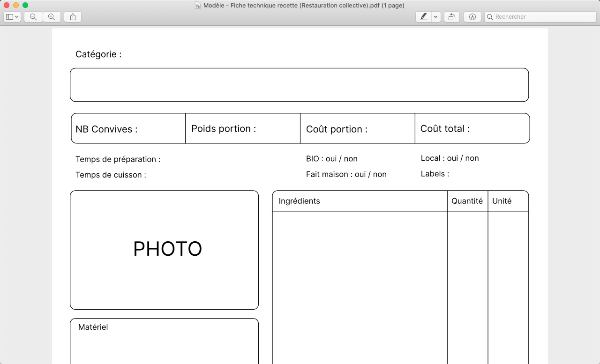Viewport: 600px width, 364px height.
Task: Expand the highlight color dropdown arrow
Action: coord(436,17)
